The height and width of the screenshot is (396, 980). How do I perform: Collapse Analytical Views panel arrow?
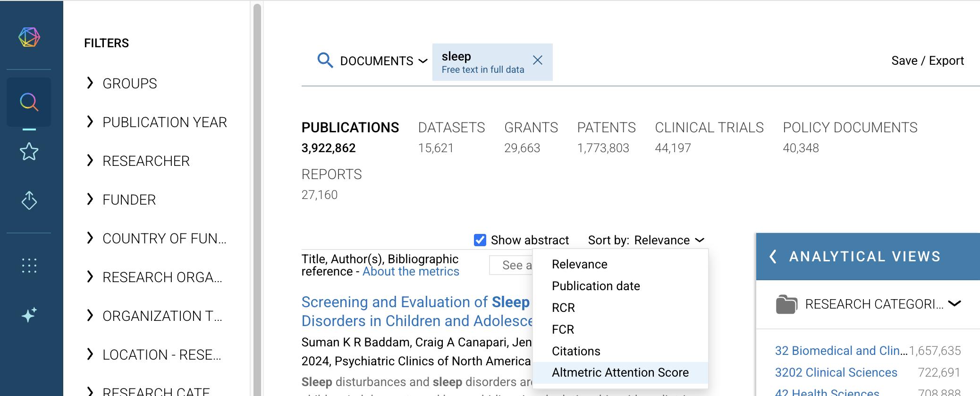[773, 257]
